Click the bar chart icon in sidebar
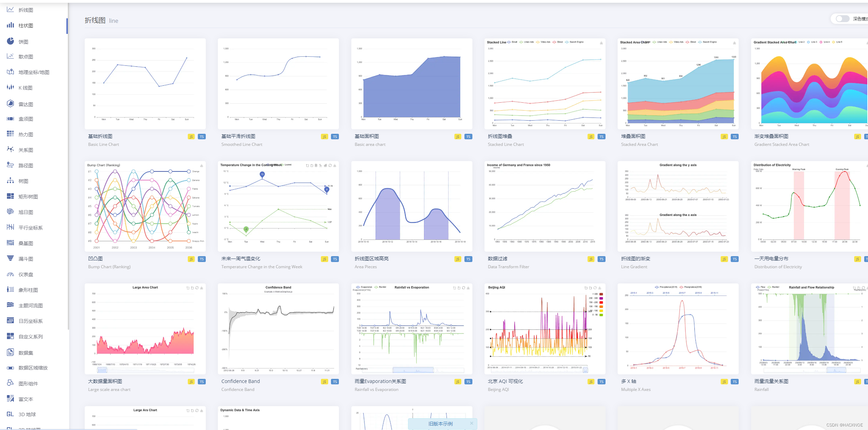 [x=10, y=25]
